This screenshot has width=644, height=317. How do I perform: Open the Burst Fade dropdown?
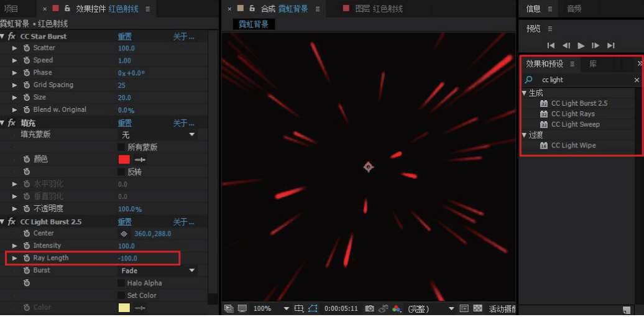point(157,270)
